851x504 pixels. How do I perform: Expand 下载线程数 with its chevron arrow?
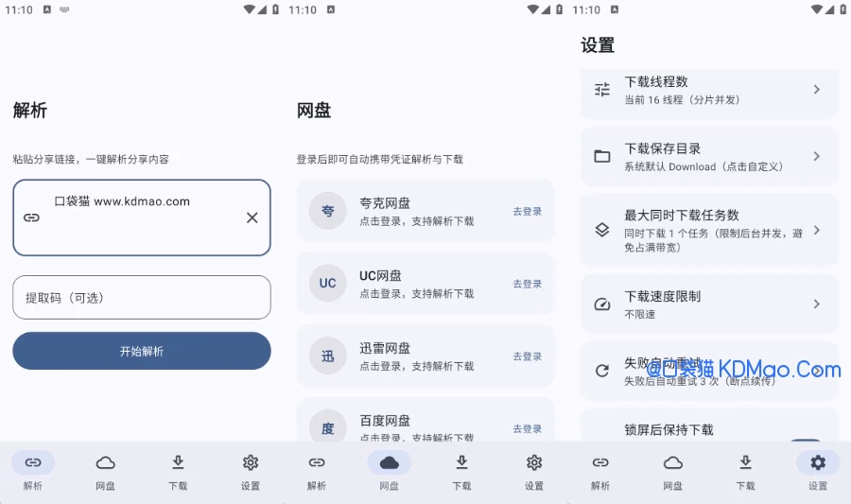click(817, 90)
